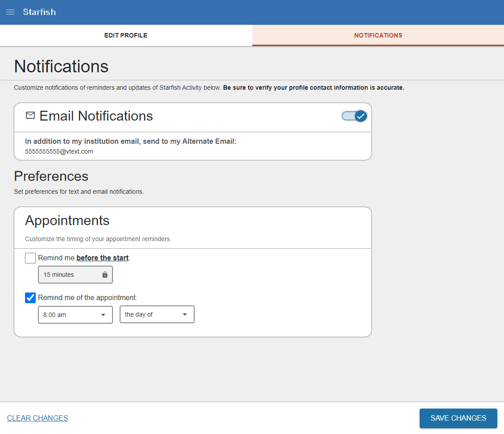Screen dimensions: 504x434
Task: Uncheck 'Remind me of the appointment'
Action: click(30, 297)
